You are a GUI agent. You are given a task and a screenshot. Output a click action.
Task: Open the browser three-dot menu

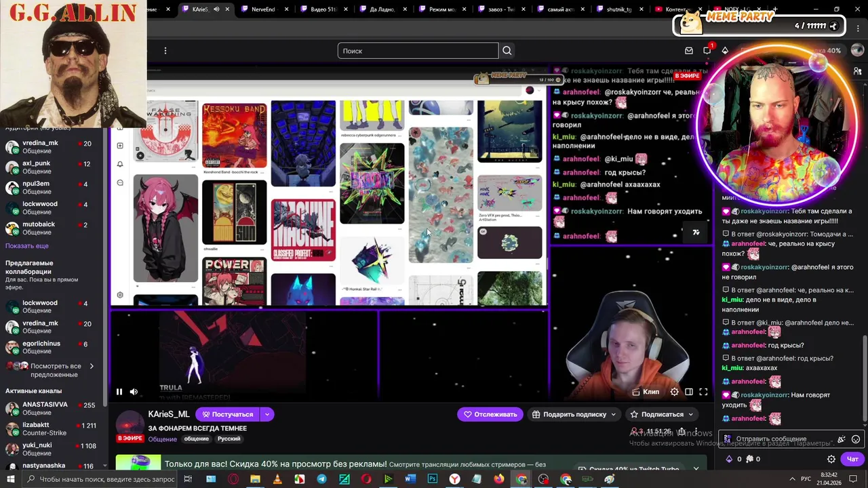tap(856, 28)
